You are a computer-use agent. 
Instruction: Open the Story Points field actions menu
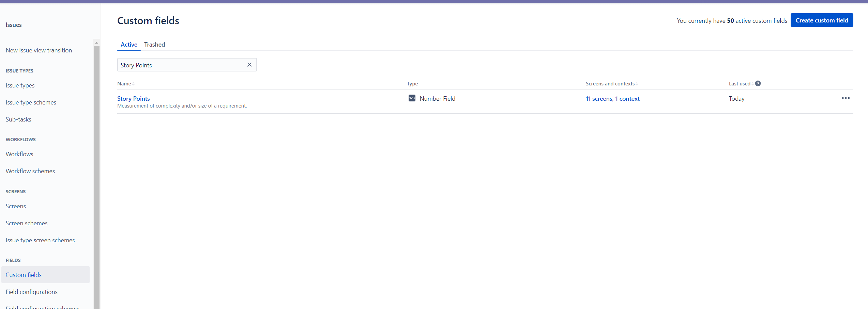846,98
